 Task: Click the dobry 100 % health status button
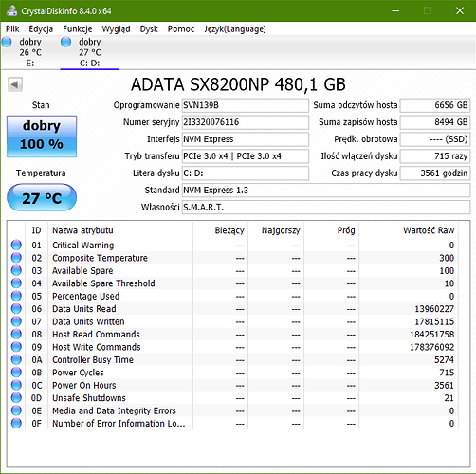42,137
